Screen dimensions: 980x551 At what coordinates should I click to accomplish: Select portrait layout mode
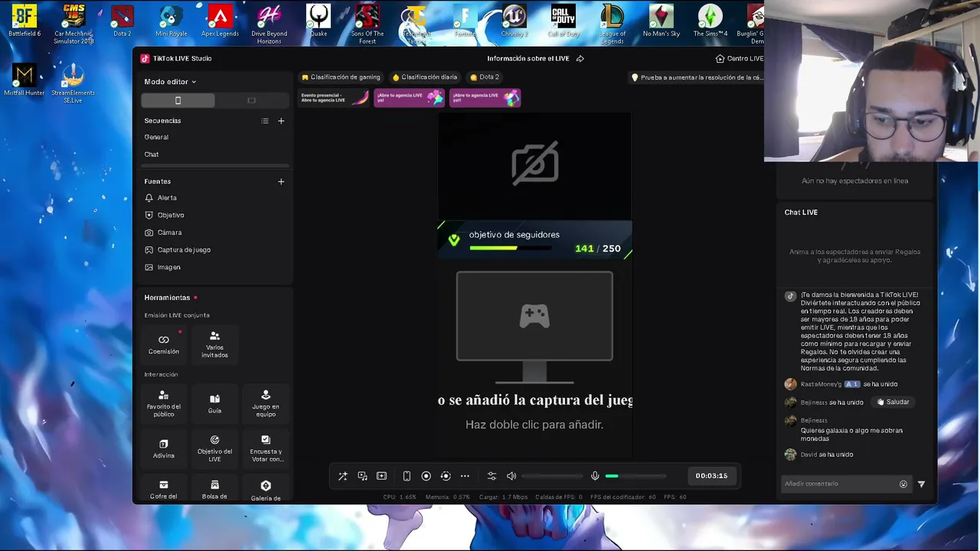pos(178,100)
